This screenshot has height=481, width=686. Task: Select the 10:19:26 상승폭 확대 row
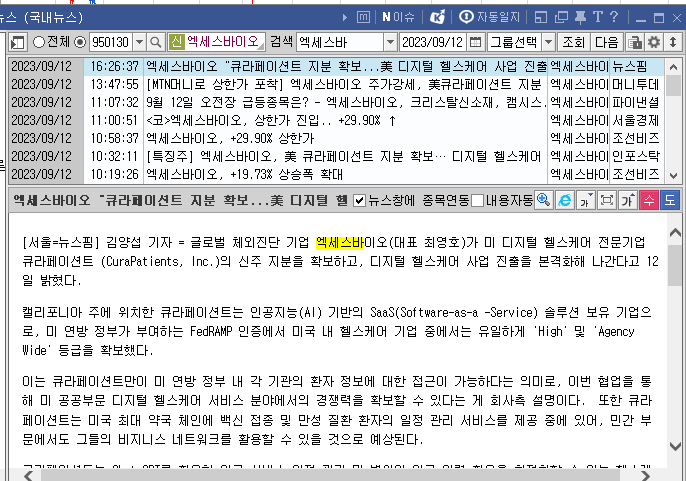[x=336, y=174]
